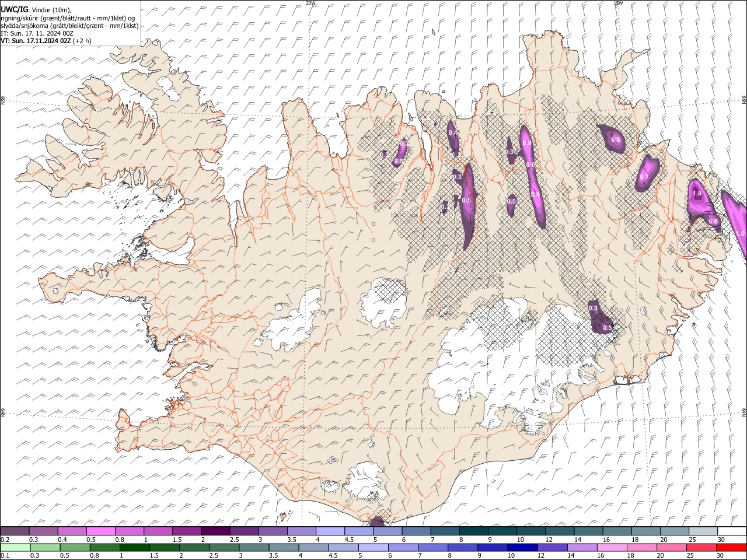Click the 1.9 precipitation value on the east coast

[x=696, y=193]
